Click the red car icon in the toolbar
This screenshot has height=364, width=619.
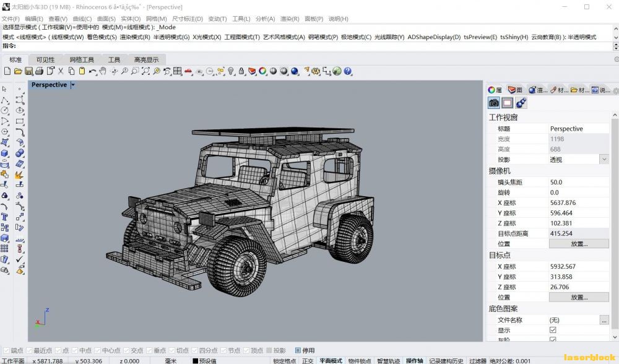pyautogui.click(x=188, y=71)
